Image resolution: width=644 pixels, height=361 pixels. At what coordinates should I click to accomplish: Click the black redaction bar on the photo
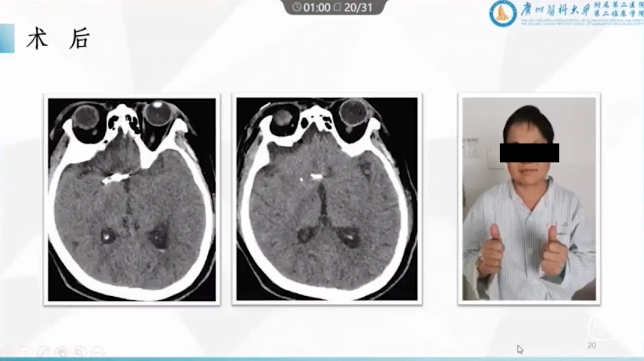coord(529,153)
